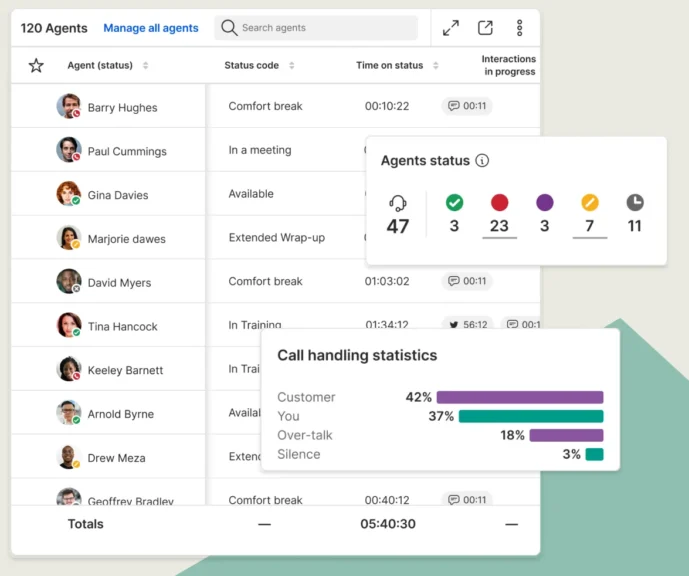This screenshot has width=689, height=576.
Task: Click the Agents status info icon
Action: [x=482, y=161]
